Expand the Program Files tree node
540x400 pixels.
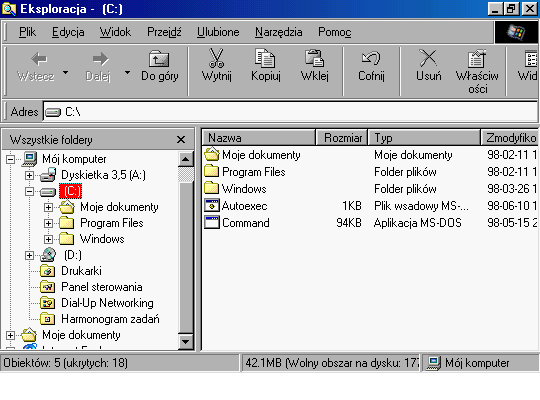pyautogui.click(x=48, y=223)
